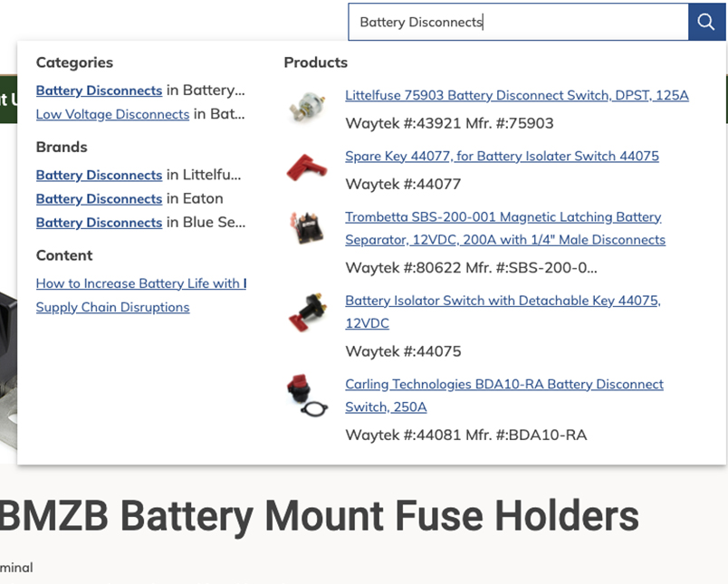The height and width of the screenshot is (584, 728).
Task: Open Low Voltage Disconnects category suggestion
Action: pos(113,114)
